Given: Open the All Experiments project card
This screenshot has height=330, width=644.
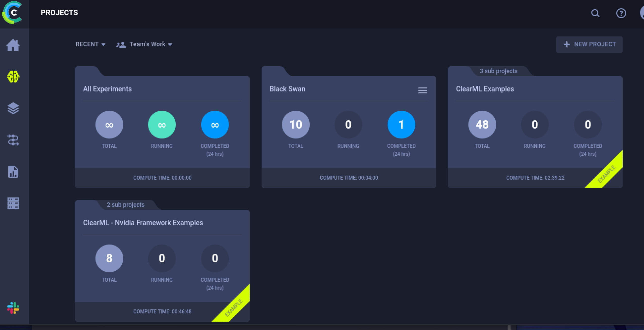Looking at the screenshot, I should pos(107,89).
